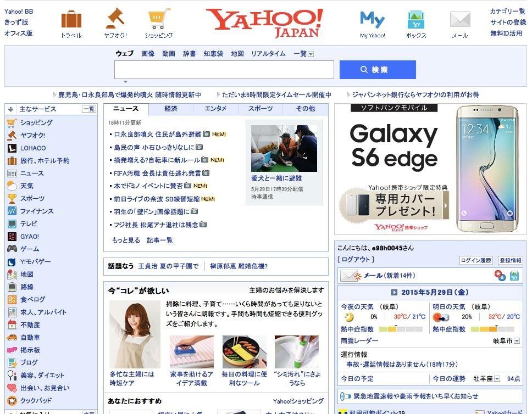Open the Mail envelope icon in header
The width and height of the screenshot is (532, 414).
(x=460, y=19)
